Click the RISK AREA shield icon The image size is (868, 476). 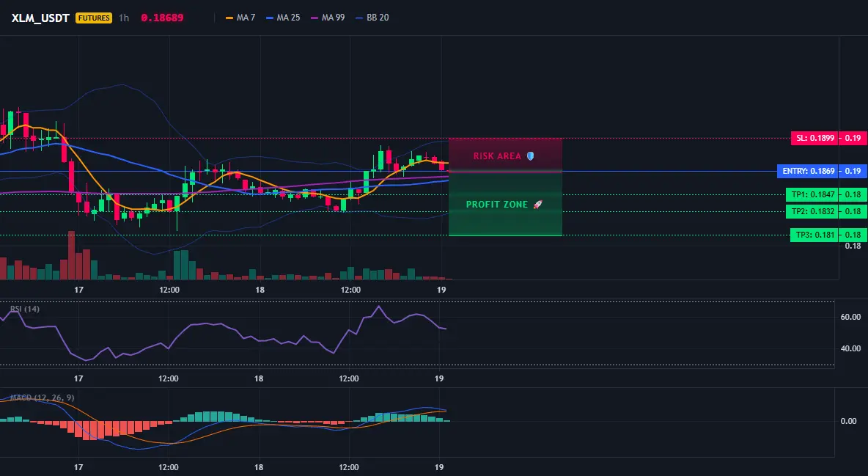(530, 156)
